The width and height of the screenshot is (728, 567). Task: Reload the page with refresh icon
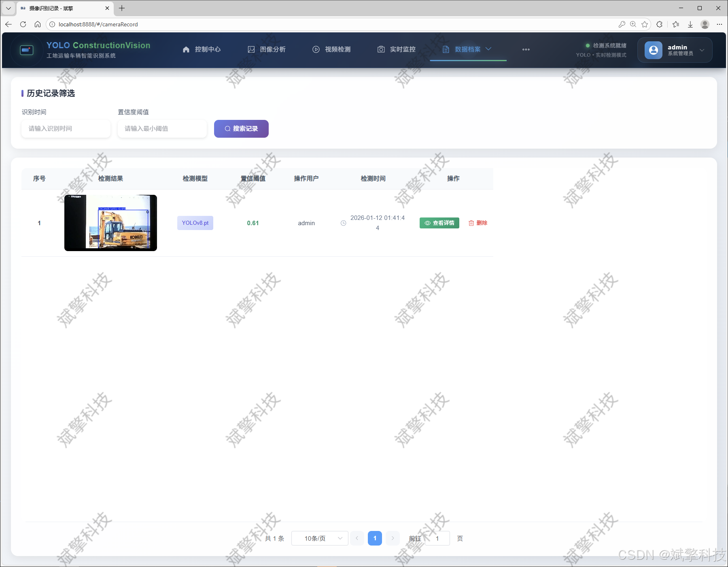tap(23, 24)
